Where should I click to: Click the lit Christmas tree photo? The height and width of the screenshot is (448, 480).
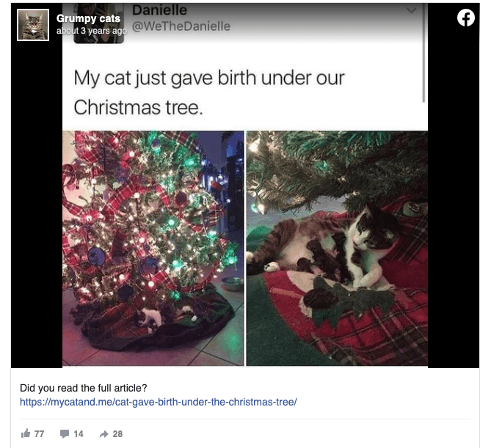click(153, 248)
